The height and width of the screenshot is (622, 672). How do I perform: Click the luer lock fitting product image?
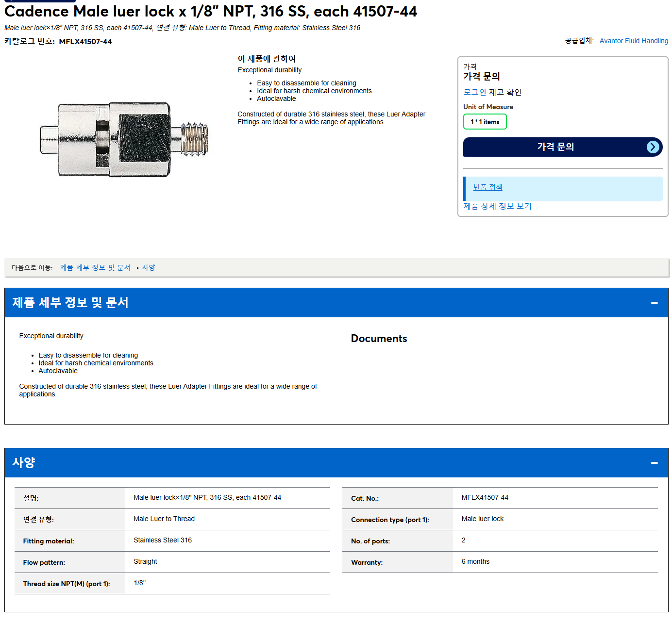tap(124, 139)
